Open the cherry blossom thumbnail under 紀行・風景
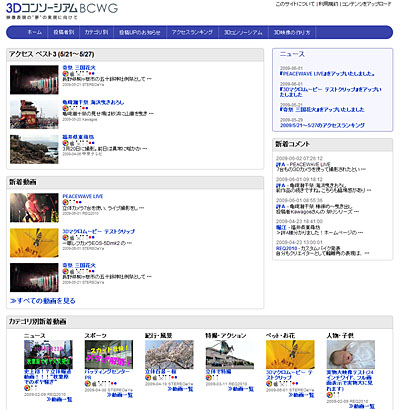Image resolution: width=400 pixels, height=410 pixels. (x=169, y=355)
